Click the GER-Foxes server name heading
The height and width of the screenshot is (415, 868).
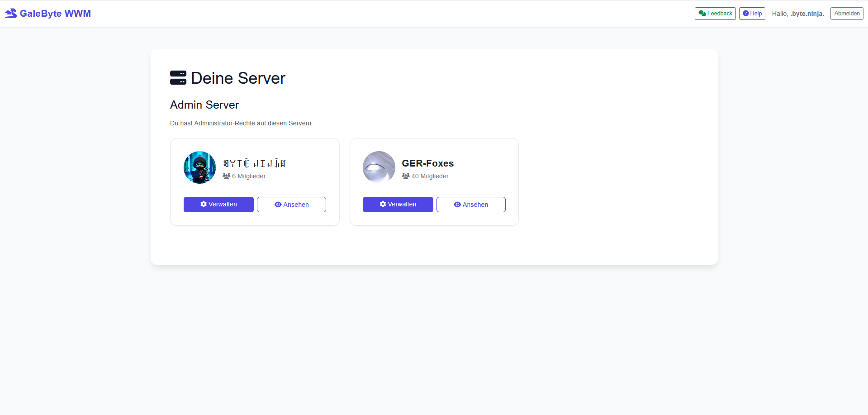[x=427, y=163]
